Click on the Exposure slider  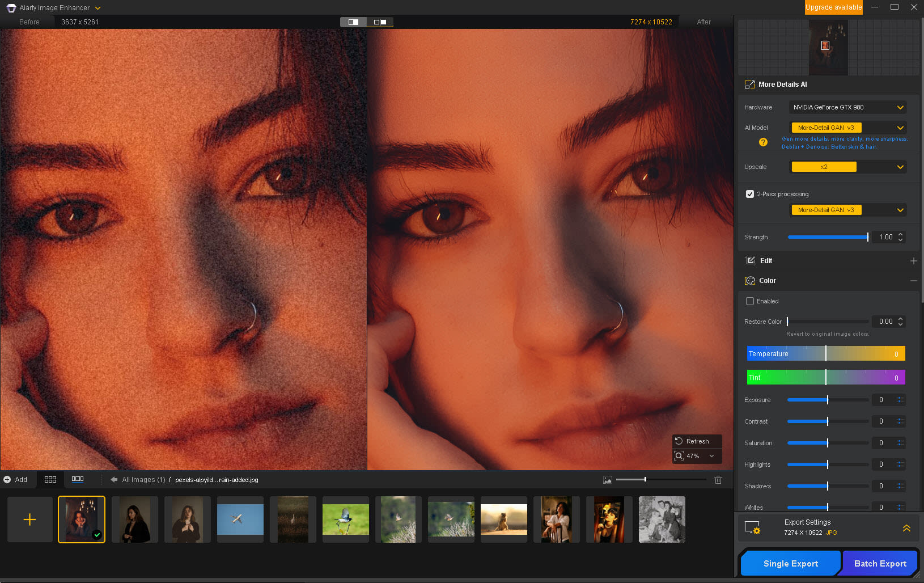[828, 400]
